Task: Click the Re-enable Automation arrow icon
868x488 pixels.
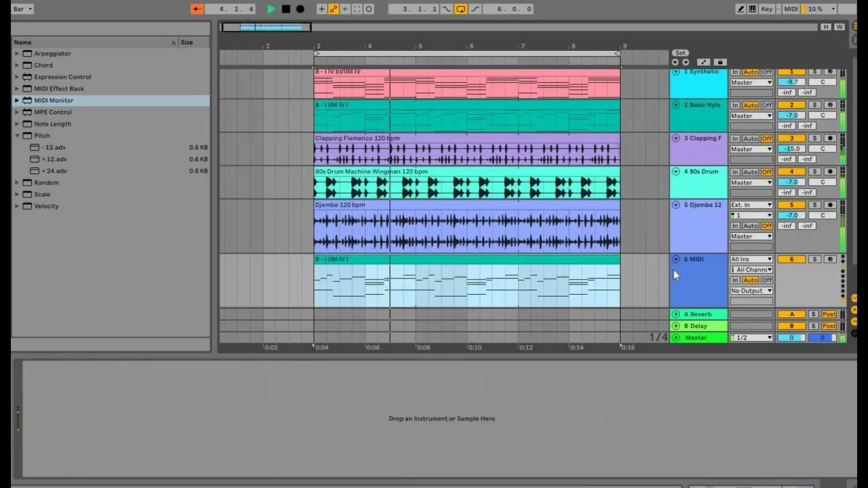Action: coord(345,9)
